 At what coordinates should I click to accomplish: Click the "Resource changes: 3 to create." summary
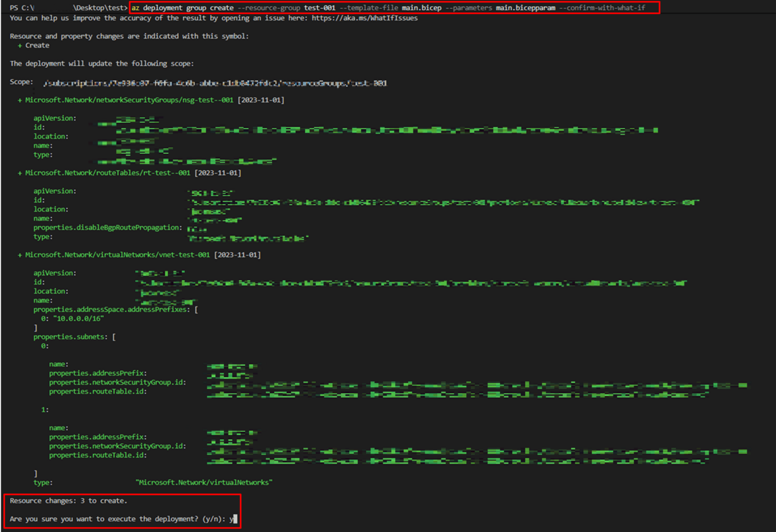click(x=69, y=501)
